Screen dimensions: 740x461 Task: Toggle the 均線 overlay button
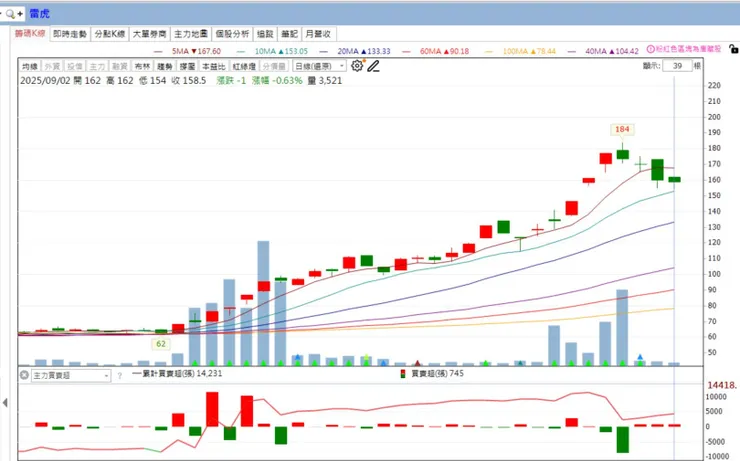pos(30,66)
